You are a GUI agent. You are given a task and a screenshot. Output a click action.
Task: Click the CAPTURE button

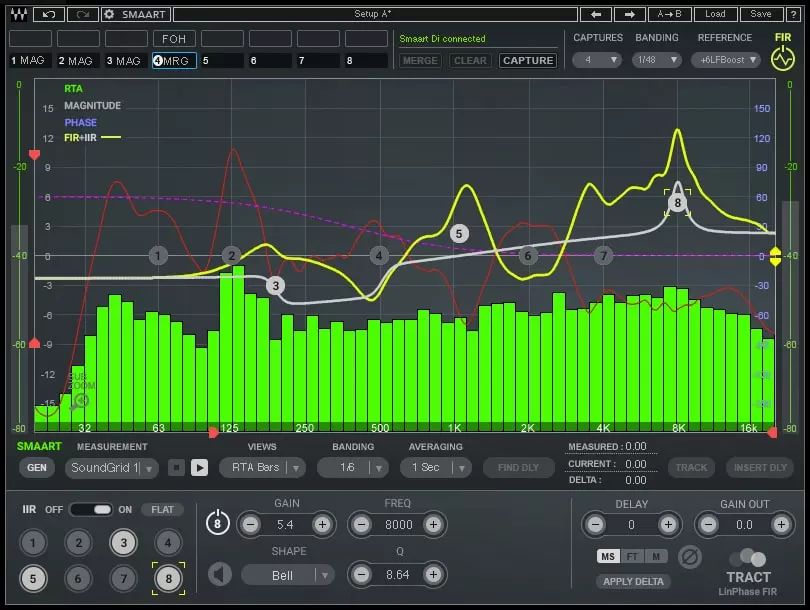527,60
